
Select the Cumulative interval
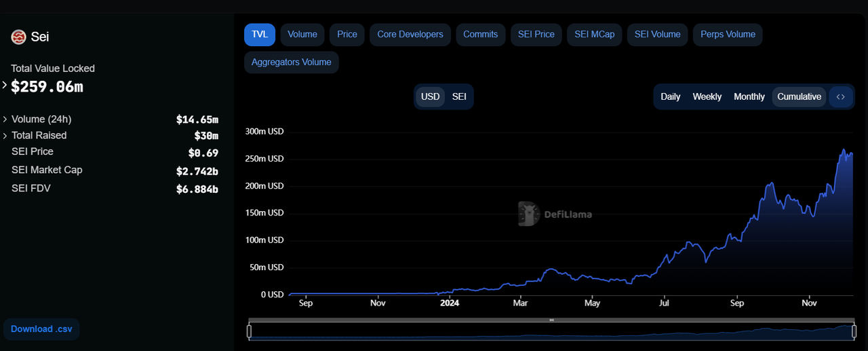pos(800,96)
